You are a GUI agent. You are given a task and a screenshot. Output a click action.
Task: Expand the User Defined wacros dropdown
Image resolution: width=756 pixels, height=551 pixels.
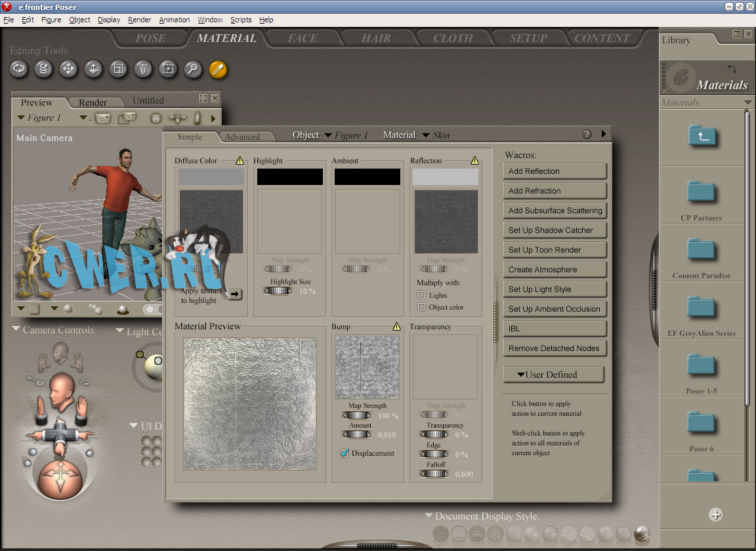click(x=553, y=375)
